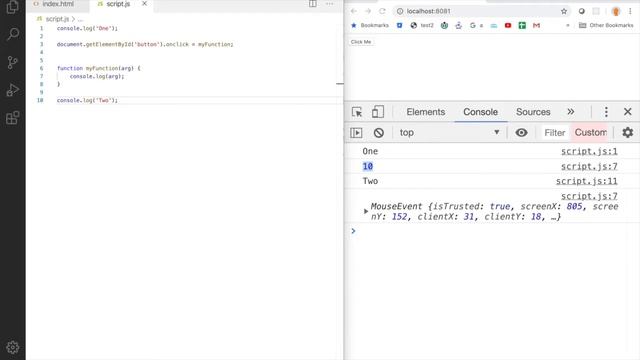
Task: Place the cursor on the getElementById code line
Action: point(145,44)
